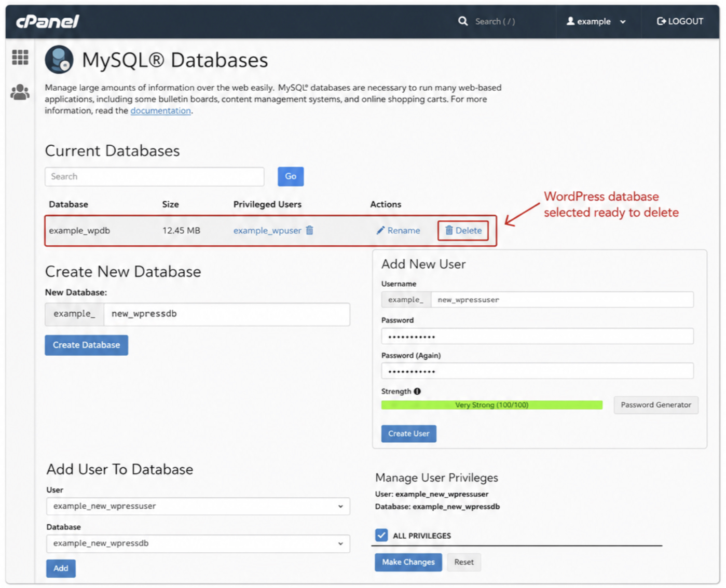The image size is (726, 588).
Task: Click the Username field in Add New User
Action: [x=562, y=300]
